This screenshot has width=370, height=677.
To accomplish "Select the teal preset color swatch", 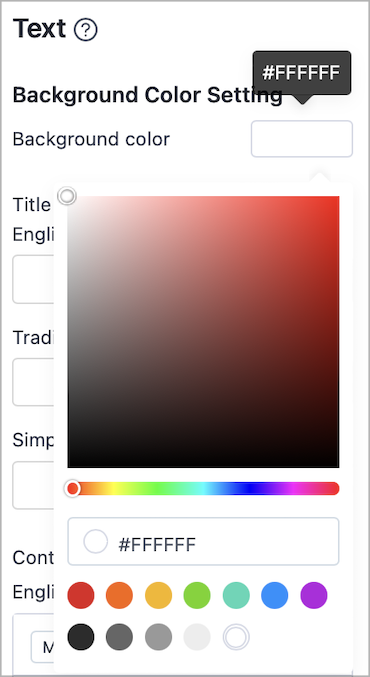I will [x=236, y=595].
